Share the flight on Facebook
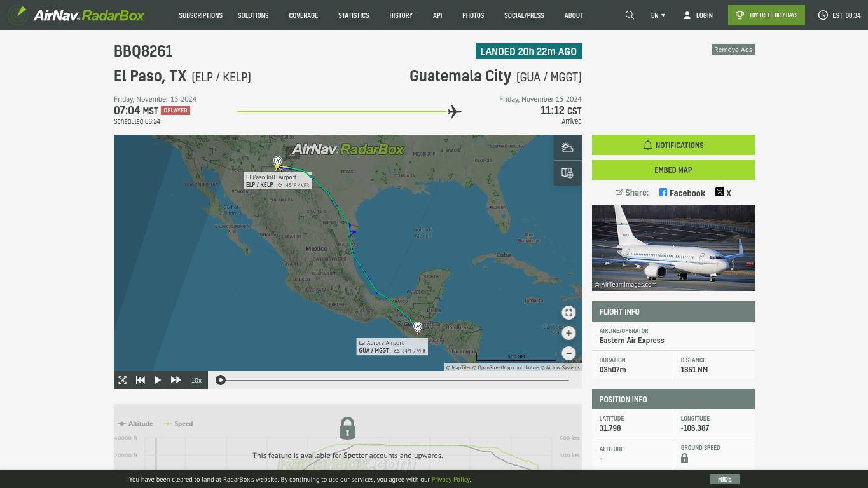Viewport: 868px width, 488px height. pyautogui.click(x=682, y=193)
